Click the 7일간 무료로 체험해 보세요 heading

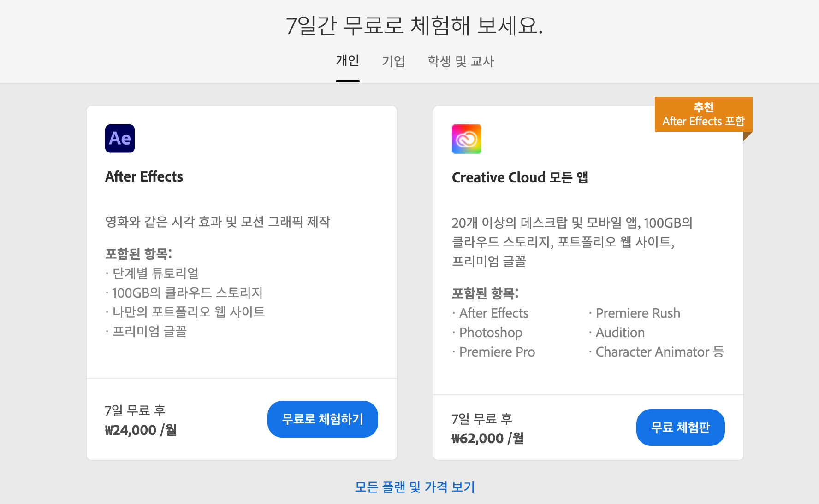[414, 25]
